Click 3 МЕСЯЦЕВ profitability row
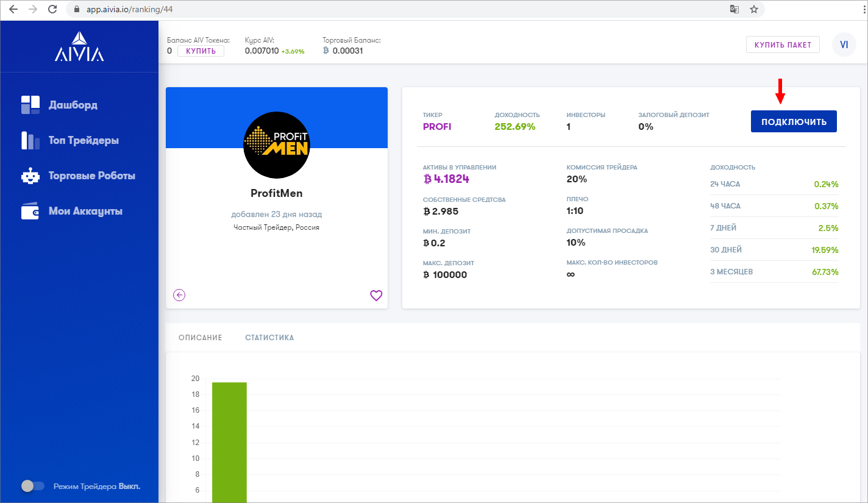868x503 pixels. point(774,272)
